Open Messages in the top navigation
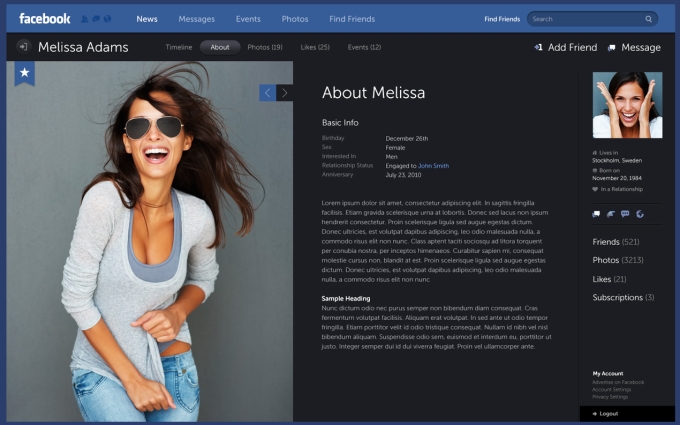The image size is (680, 425). (196, 19)
